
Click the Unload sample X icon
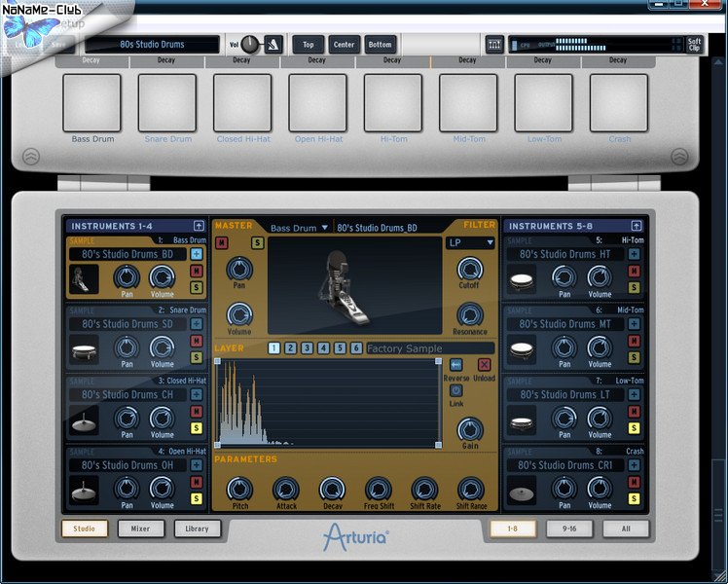tap(484, 364)
